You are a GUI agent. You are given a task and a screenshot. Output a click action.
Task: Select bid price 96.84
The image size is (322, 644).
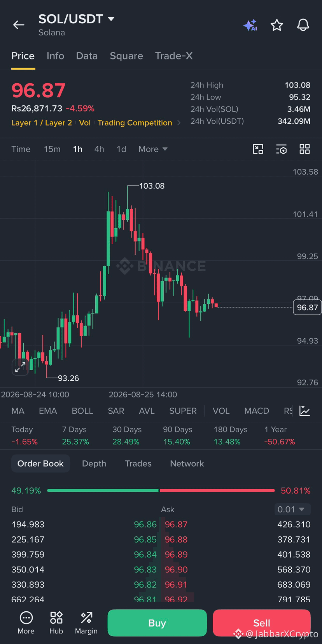click(145, 555)
